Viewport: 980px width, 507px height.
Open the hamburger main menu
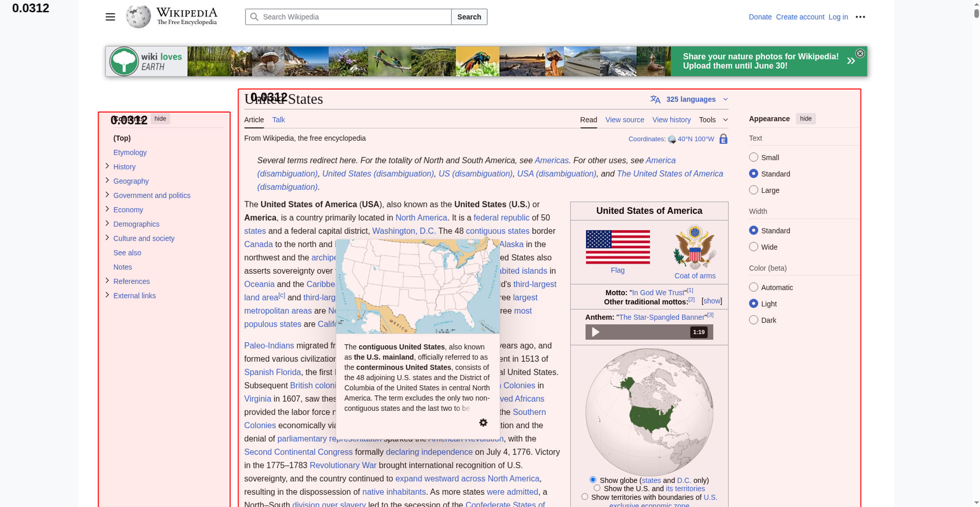tap(110, 17)
